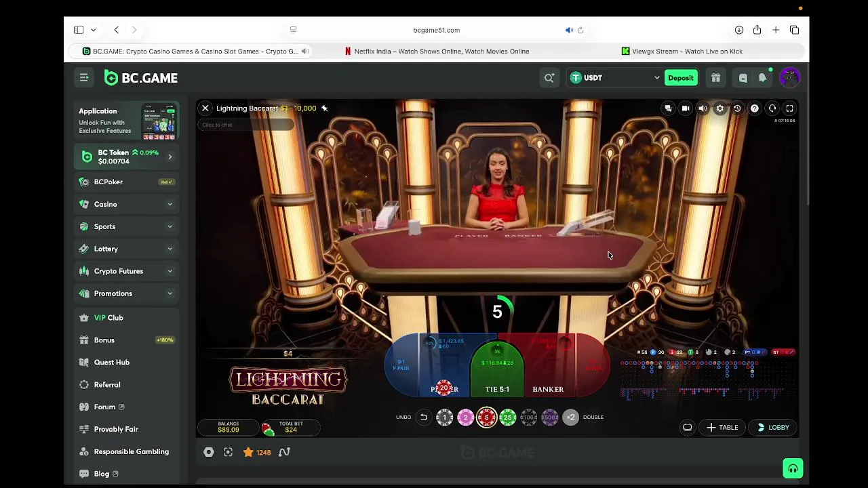Viewport: 868px width, 488px height.
Task: Return to the game Lobby
Action: (772, 428)
